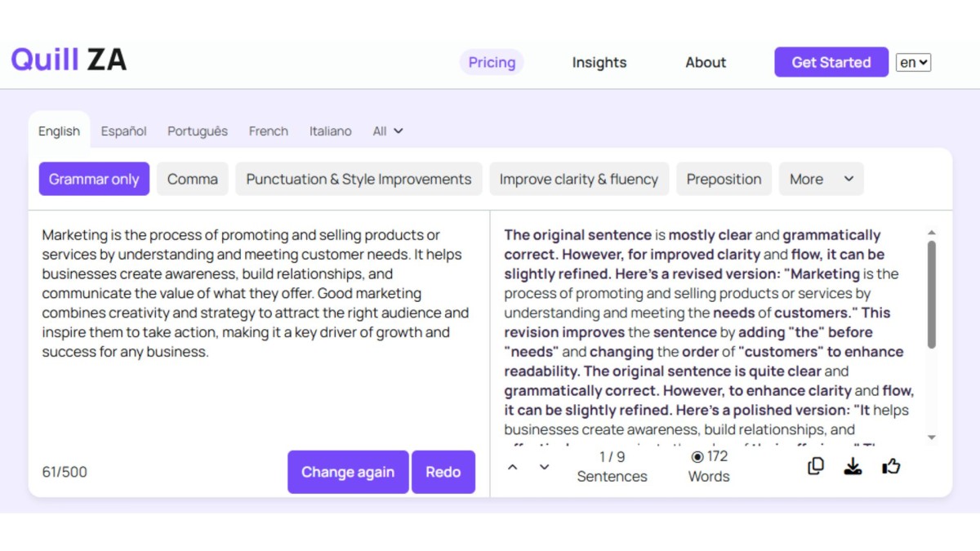The image size is (980, 551).
Task: Select the Grammar only mode
Action: (94, 180)
